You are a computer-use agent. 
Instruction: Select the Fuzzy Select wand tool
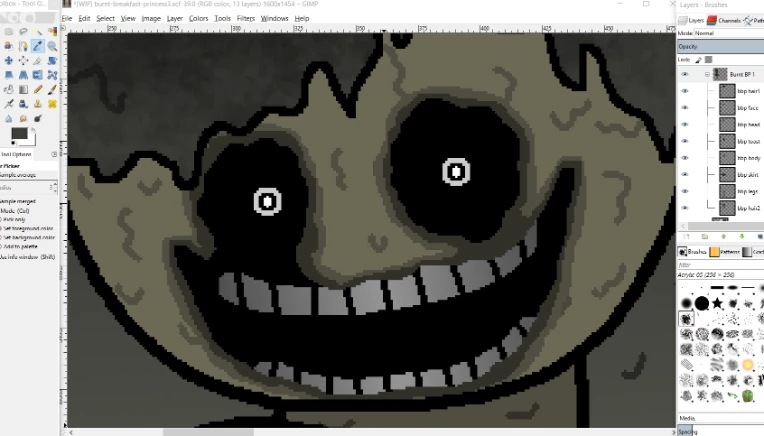(38, 32)
